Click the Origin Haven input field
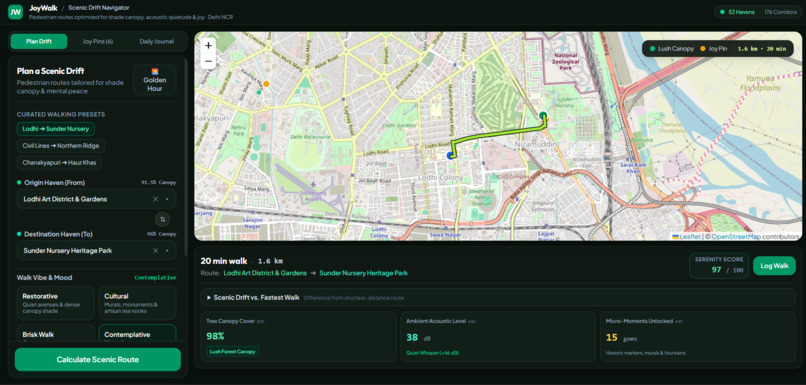The width and height of the screenshot is (806, 385). tap(96, 199)
